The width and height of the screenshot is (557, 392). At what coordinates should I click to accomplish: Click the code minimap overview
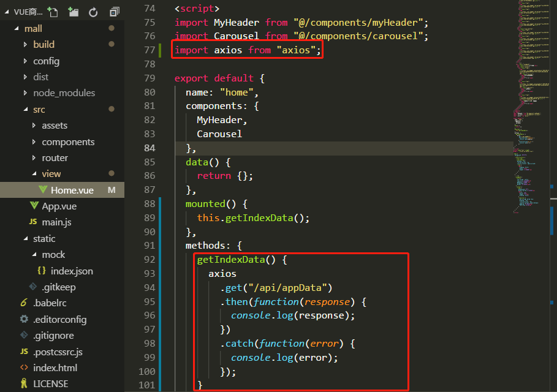tap(531, 107)
